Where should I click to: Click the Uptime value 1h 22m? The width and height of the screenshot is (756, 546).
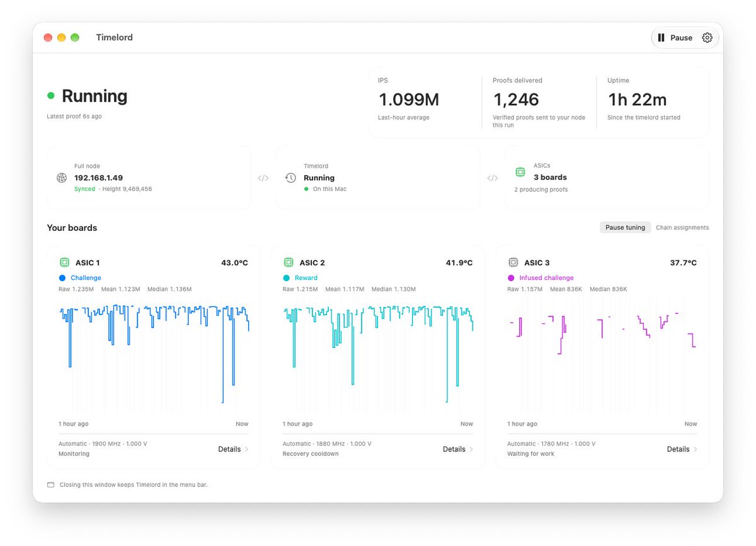tap(637, 100)
